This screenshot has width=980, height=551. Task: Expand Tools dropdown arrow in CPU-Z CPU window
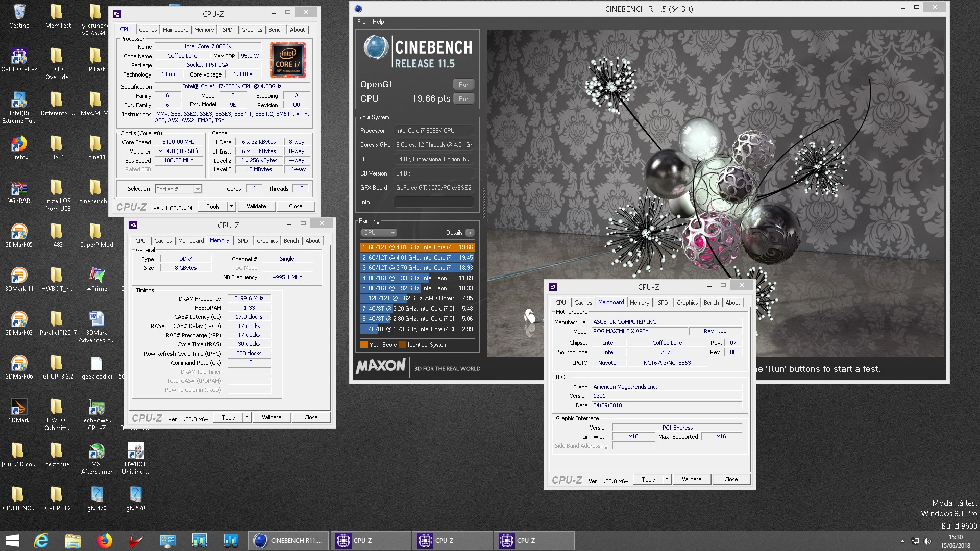(231, 206)
